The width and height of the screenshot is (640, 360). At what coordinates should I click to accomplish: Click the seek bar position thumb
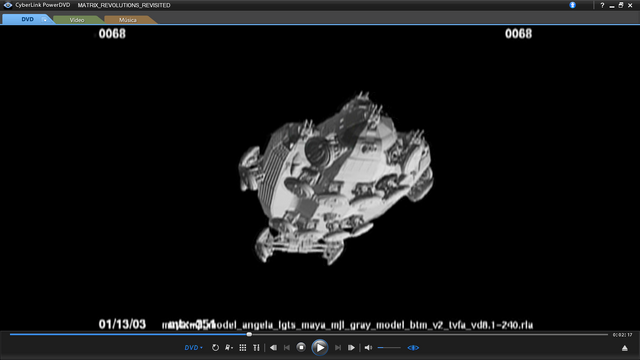pyautogui.click(x=249, y=334)
